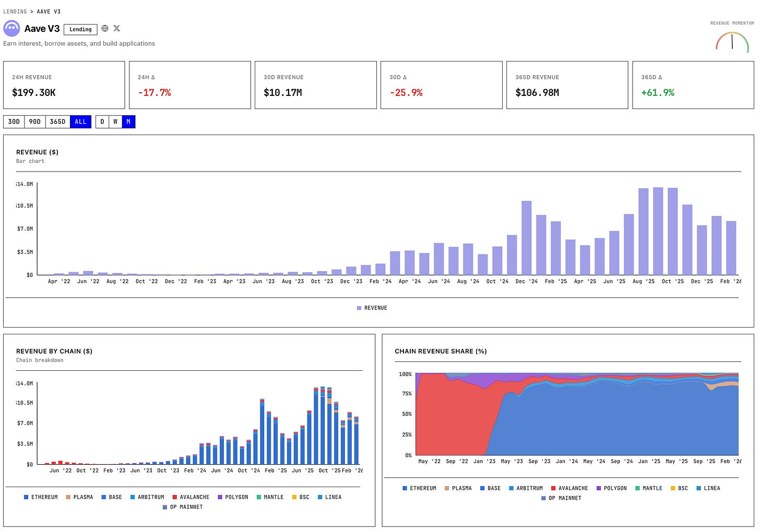Toggle the REVENUE legend square
The width and height of the screenshot is (760, 532).
359,308
